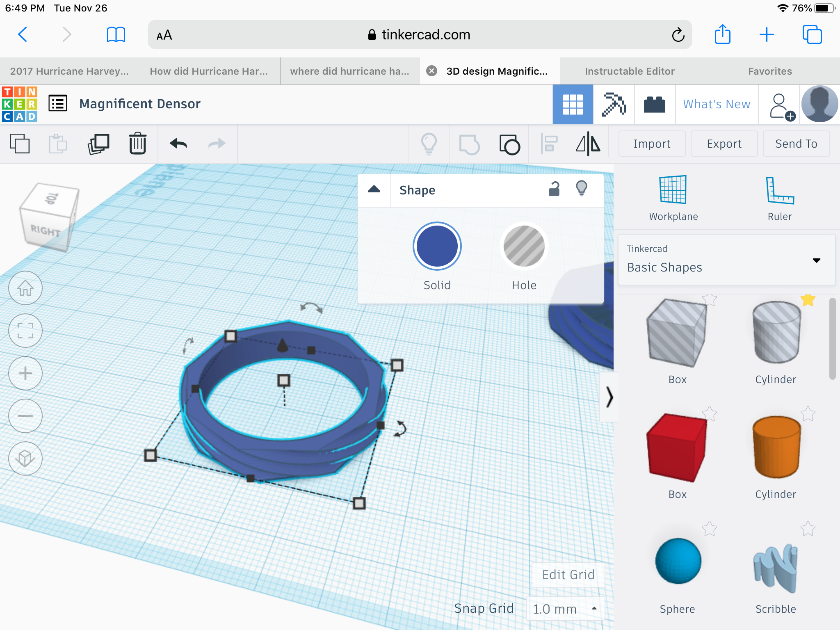Switch to 3D design grid view

pos(573,104)
